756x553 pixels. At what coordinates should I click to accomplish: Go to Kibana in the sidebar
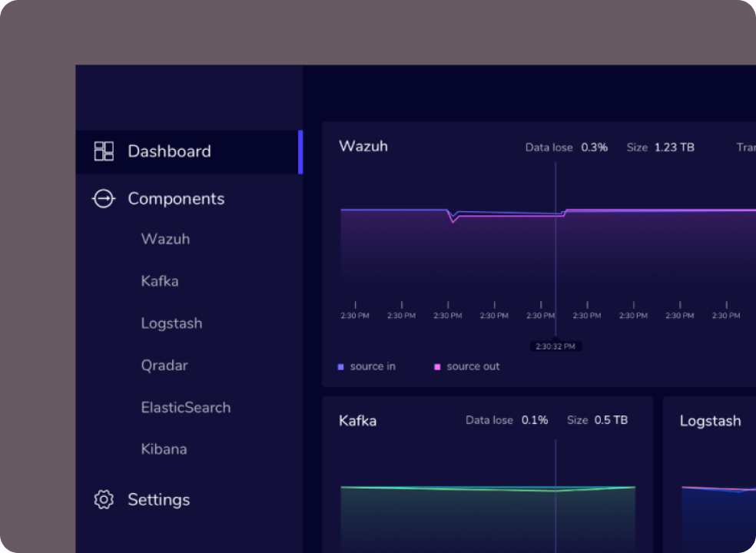pyautogui.click(x=164, y=449)
